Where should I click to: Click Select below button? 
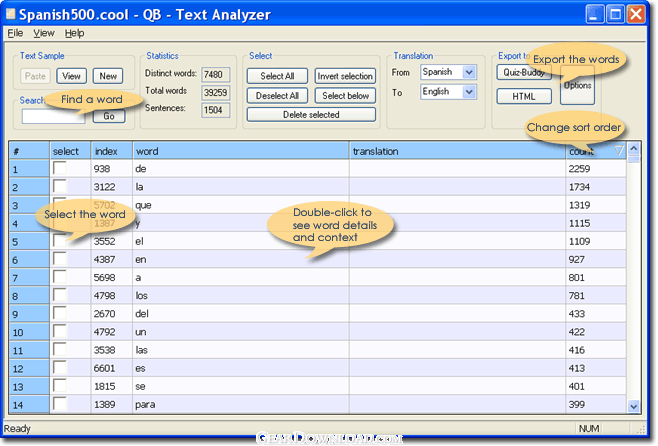point(345,96)
